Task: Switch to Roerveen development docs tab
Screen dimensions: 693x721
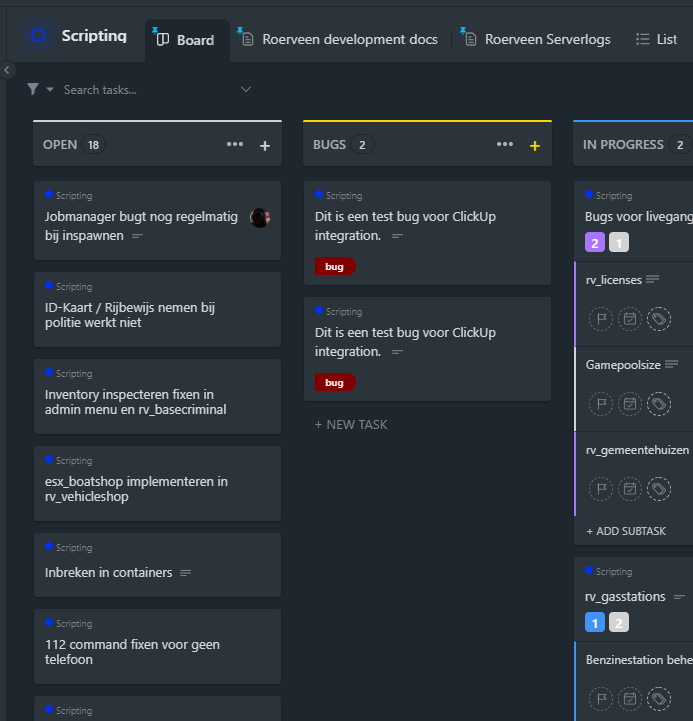Action: point(349,40)
